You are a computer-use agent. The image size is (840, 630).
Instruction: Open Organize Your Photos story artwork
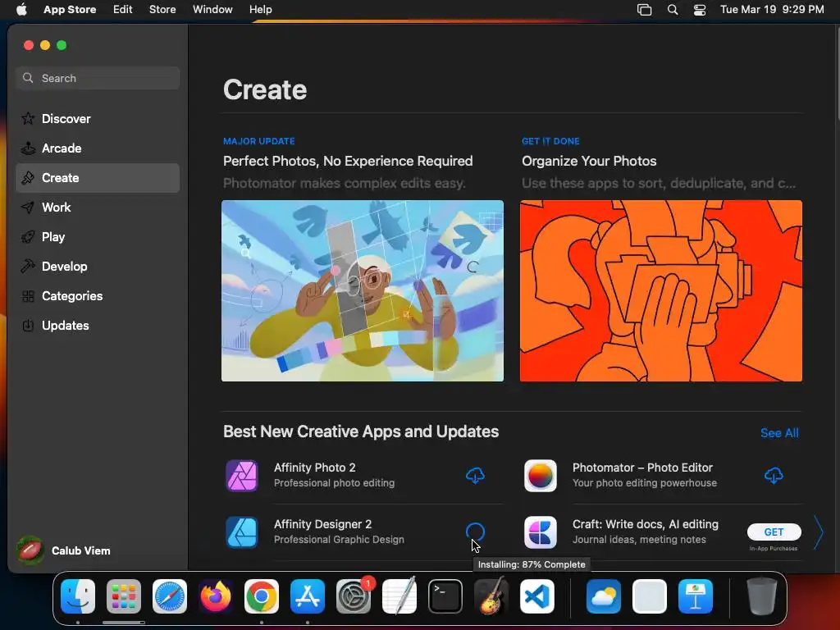tap(661, 291)
